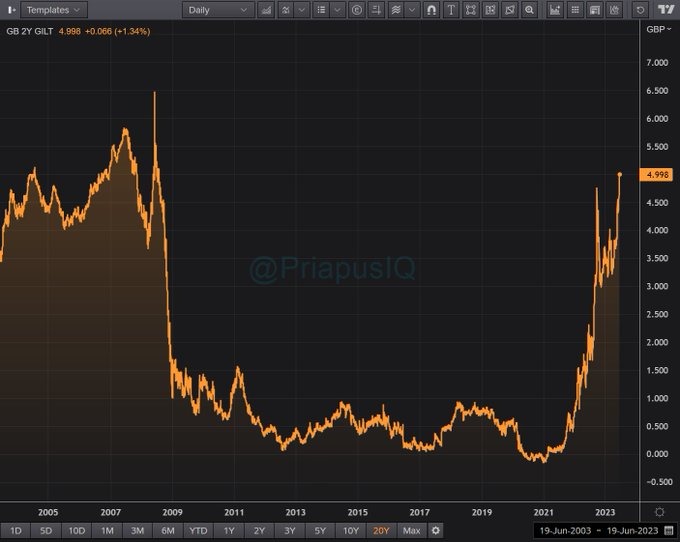Click the 19-Jun-2023 end date field
The width and height of the screenshot is (680, 542).
(x=632, y=530)
